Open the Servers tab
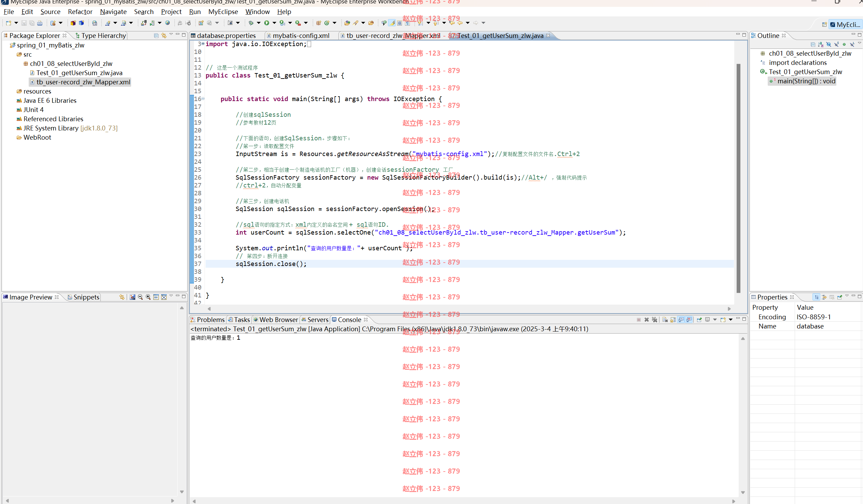This screenshot has width=863, height=504. 315,320
